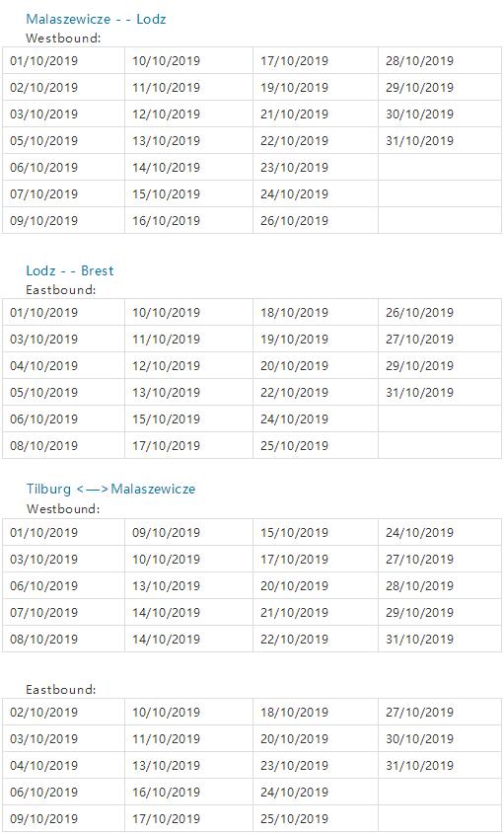The width and height of the screenshot is (504, 834).
Task: Click 25/10/2019 in Tilburg Eastbound table
Action: 294,818
